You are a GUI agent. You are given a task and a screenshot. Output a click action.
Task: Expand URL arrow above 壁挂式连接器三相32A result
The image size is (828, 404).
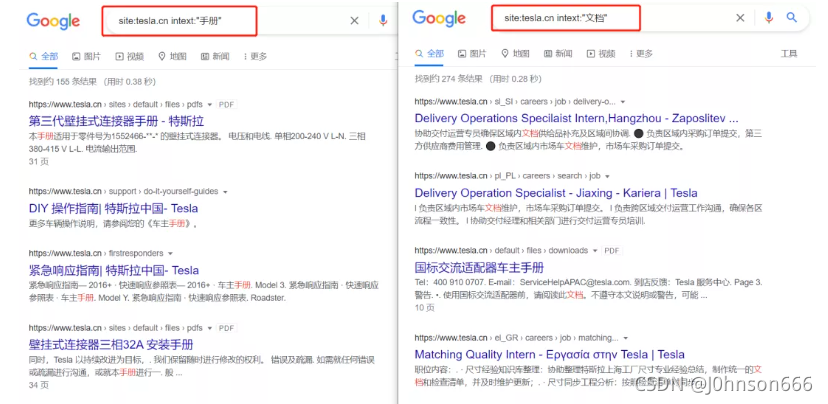pyautogui.click(x=210, y=328)
